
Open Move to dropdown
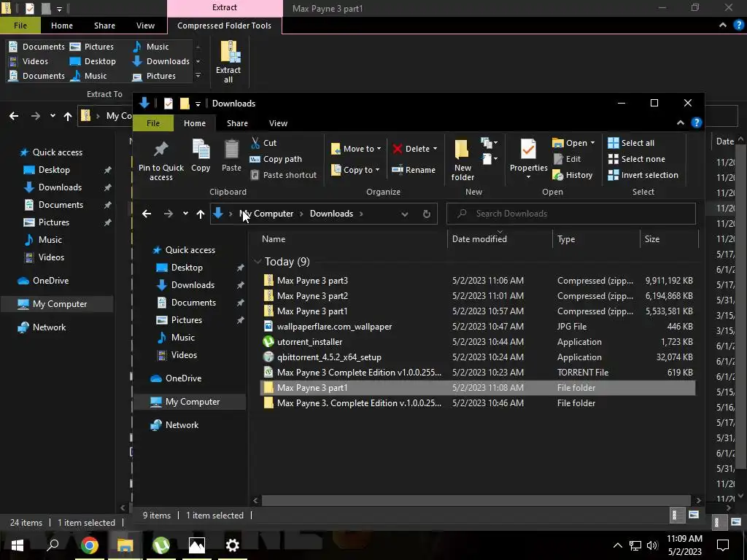(x=356, y=149)
